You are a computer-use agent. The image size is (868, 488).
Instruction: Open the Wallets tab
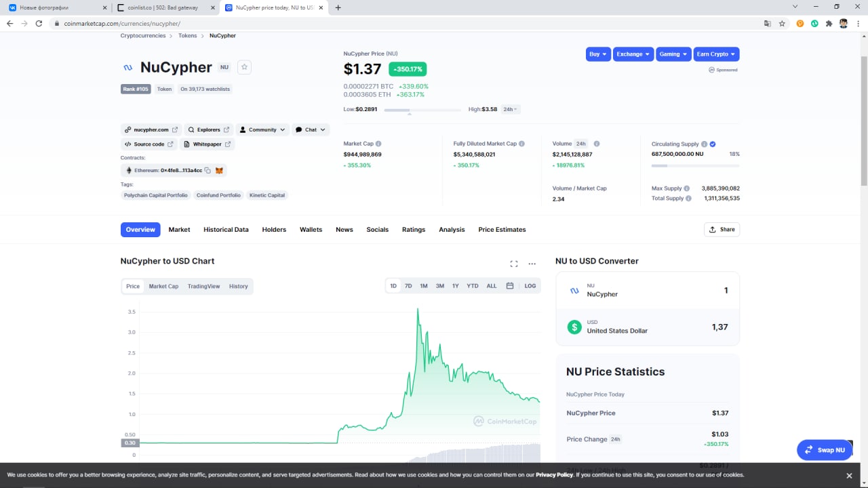point(311,230)
